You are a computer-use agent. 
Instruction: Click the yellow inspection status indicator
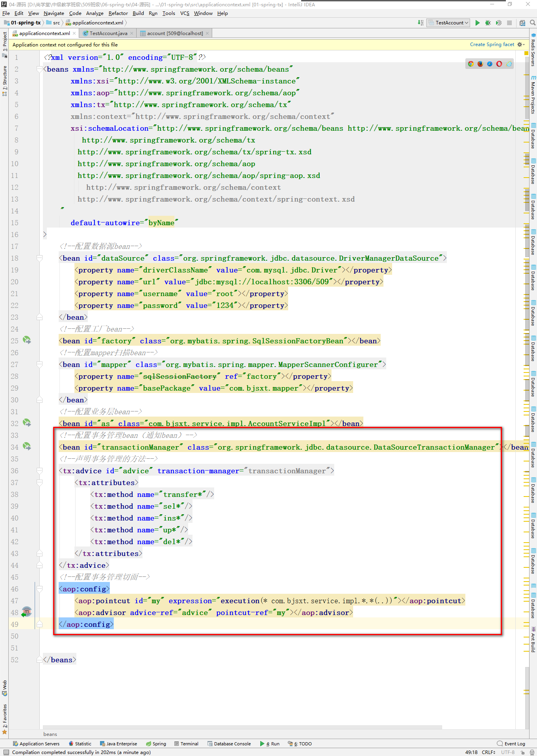[526, 53]
